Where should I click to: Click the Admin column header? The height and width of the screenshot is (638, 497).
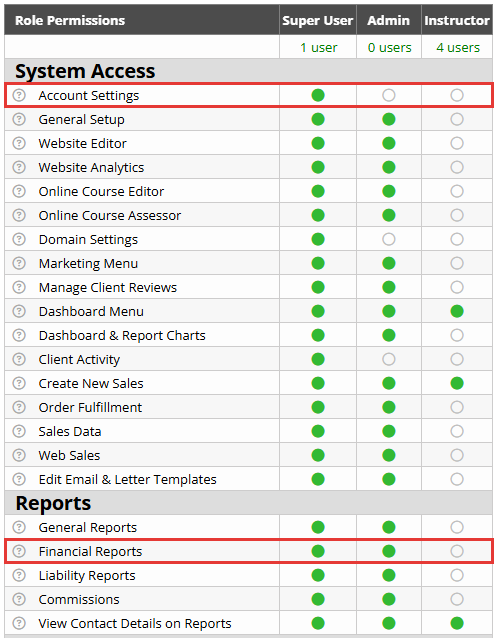[x=389, y=20]
